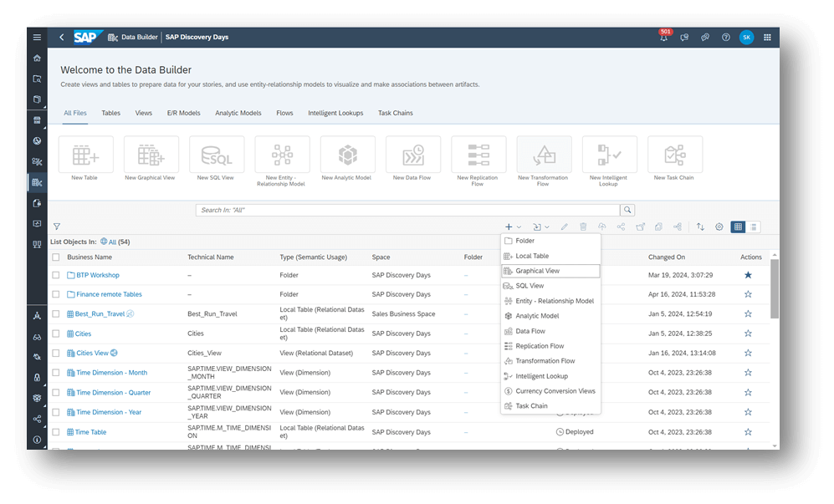Open the sort arrows toolbar icon
The width and height of the screenshot is (834, 504).
pos(700,227)
